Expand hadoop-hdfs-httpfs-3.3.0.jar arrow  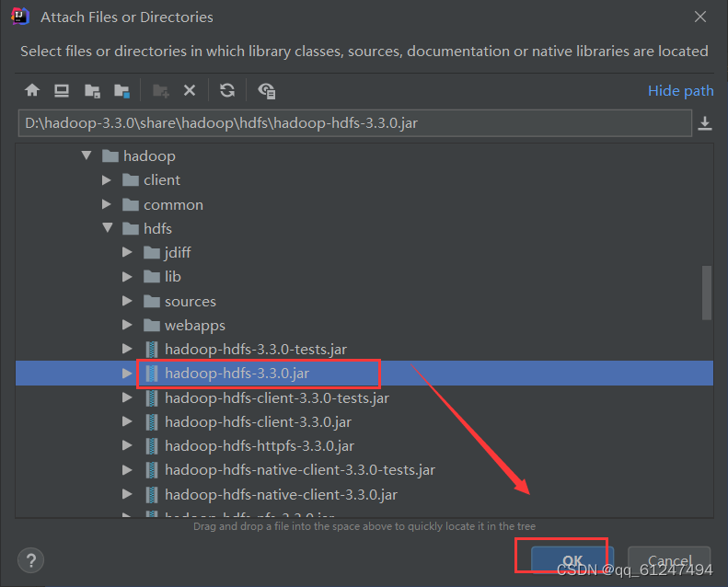[x=127, y=445]
